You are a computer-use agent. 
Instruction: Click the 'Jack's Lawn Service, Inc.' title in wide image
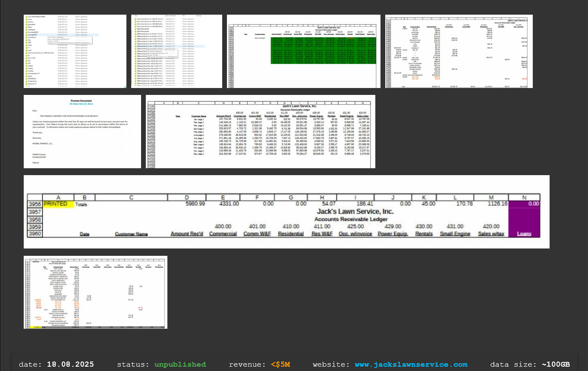[355, 211]
